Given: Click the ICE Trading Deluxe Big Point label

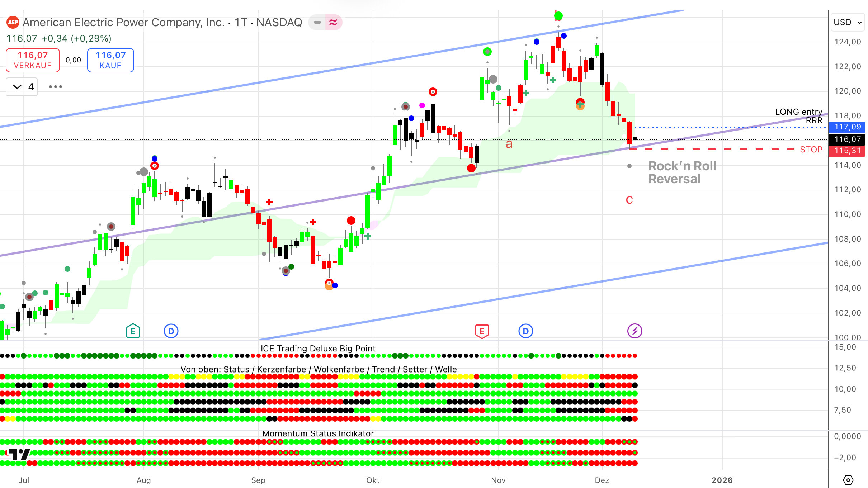Looking at the screenshot, I should point(318,348).
